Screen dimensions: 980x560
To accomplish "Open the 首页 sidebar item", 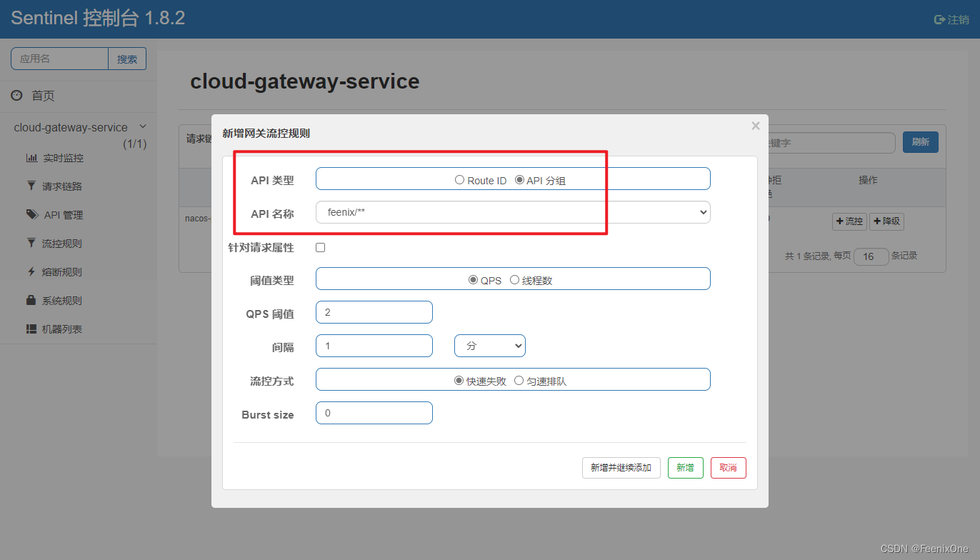I will point(43,96).
